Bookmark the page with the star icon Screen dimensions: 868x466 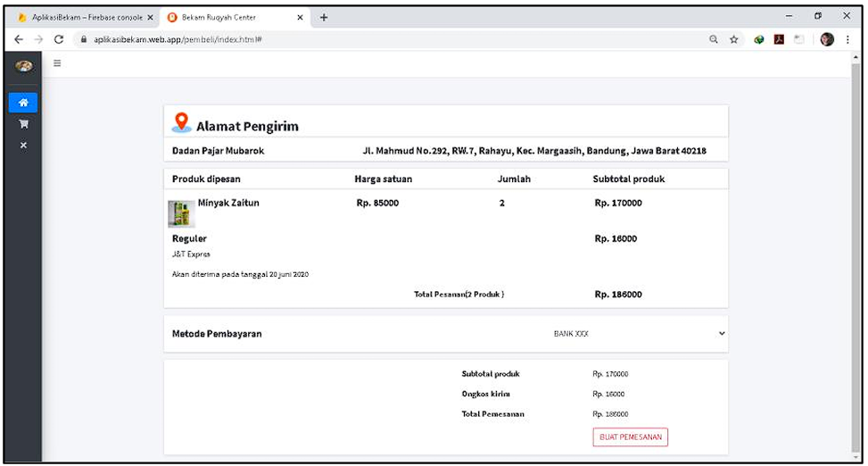734,39
